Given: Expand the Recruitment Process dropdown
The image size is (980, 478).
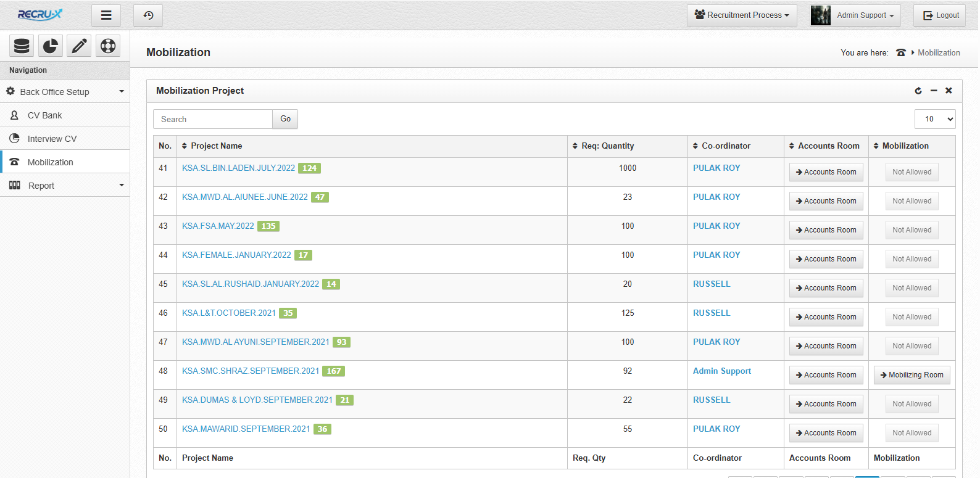Looking at the screenshot, I should pos(742,15).
